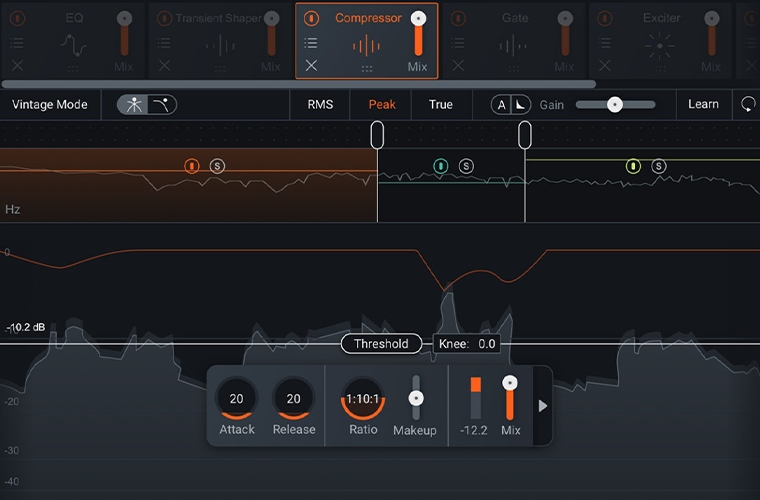The width and height of the screenshot is (760, 500).
Task: Open the Compressor preset list icon
Action: pos(311,43)
